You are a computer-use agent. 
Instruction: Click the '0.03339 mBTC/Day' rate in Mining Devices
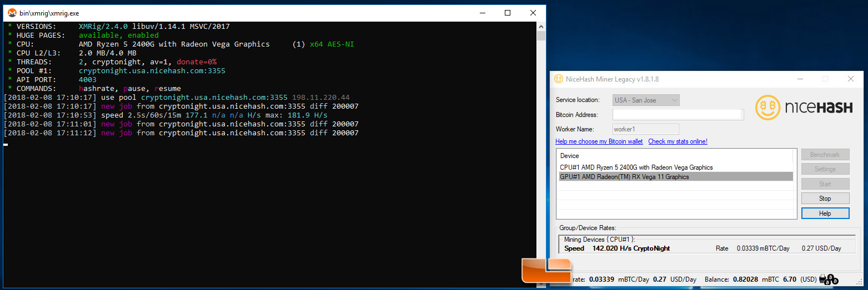pyautogui.click(x=763, y=248)
